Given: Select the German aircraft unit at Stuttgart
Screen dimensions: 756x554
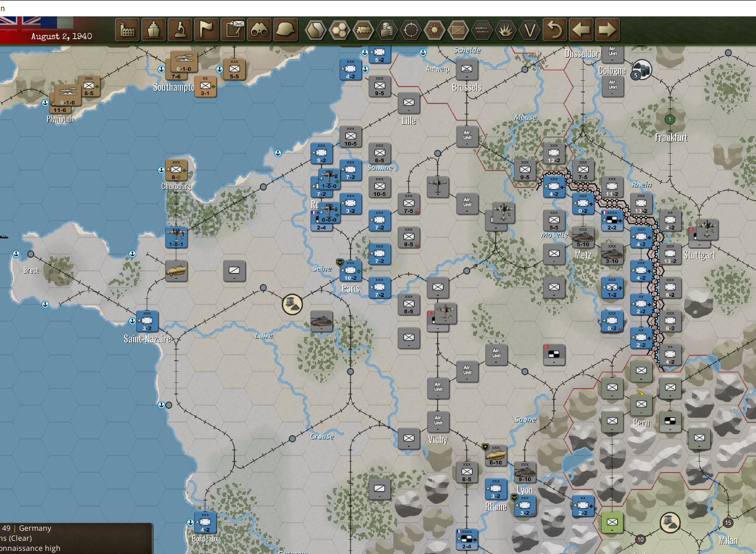Looking at the screenshot, I should (706, 231).
